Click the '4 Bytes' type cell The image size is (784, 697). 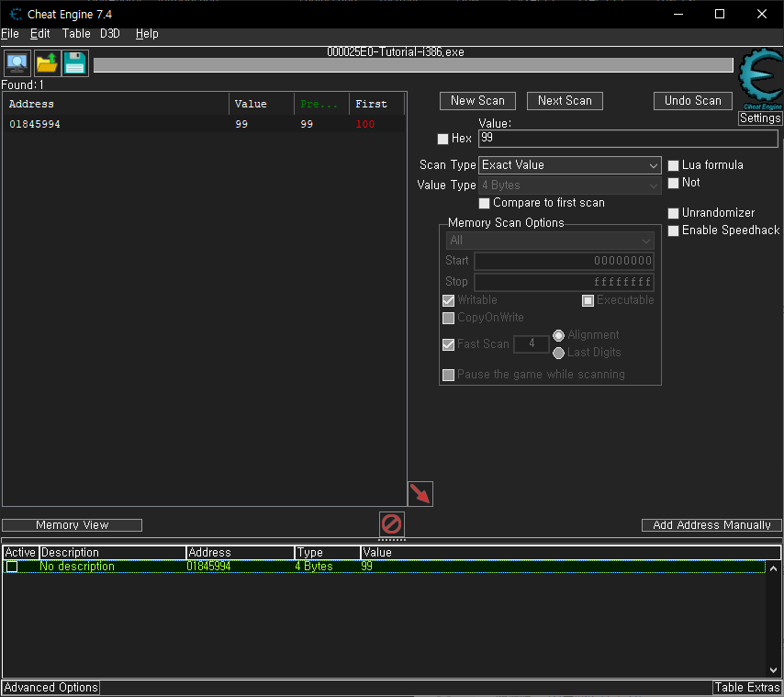(313, 567)
